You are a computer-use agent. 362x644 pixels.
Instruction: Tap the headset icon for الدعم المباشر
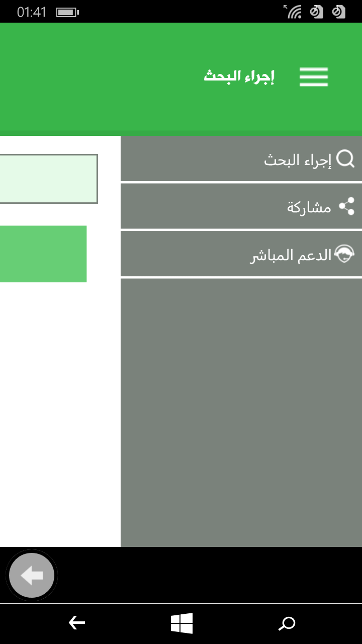[344, 254]
